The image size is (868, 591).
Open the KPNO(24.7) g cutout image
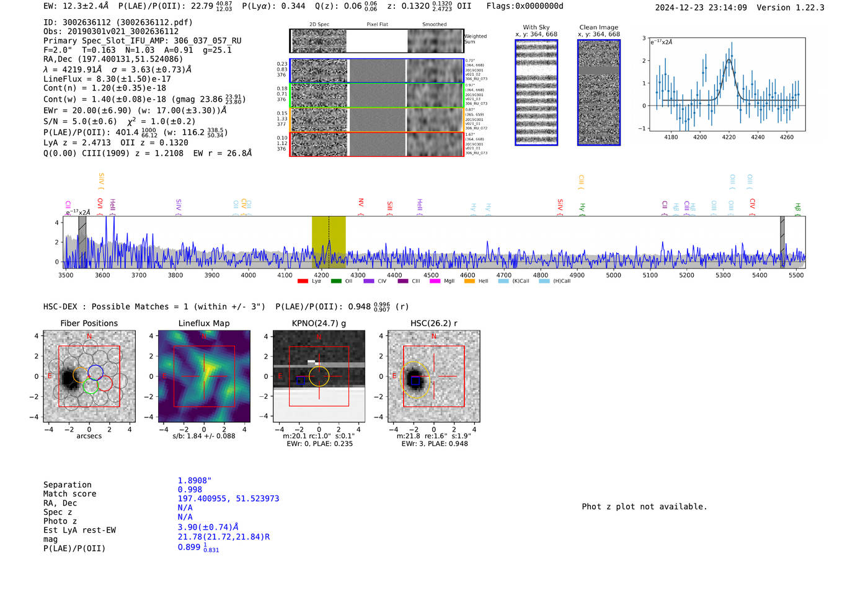click(x=319, y=376)
